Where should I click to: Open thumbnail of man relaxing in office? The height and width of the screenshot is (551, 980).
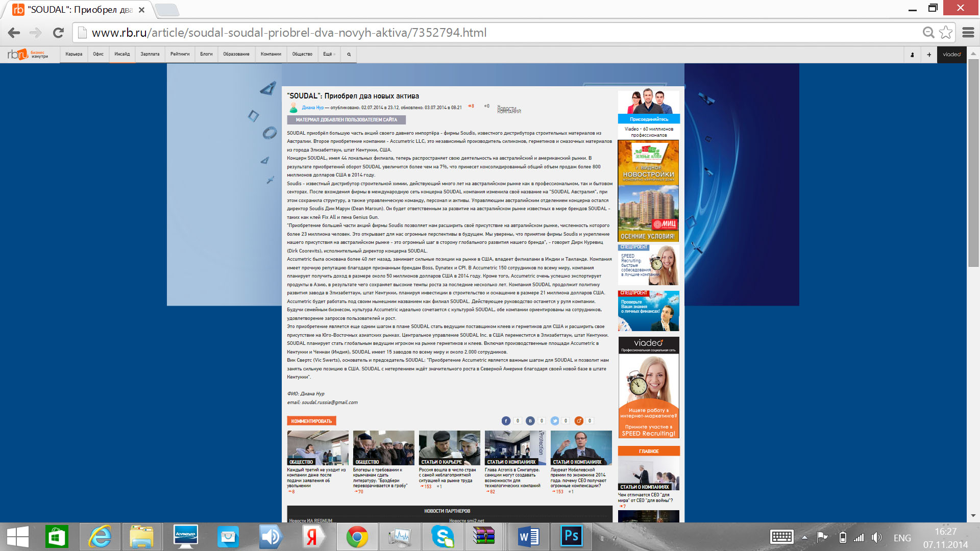tap(317, 448)
